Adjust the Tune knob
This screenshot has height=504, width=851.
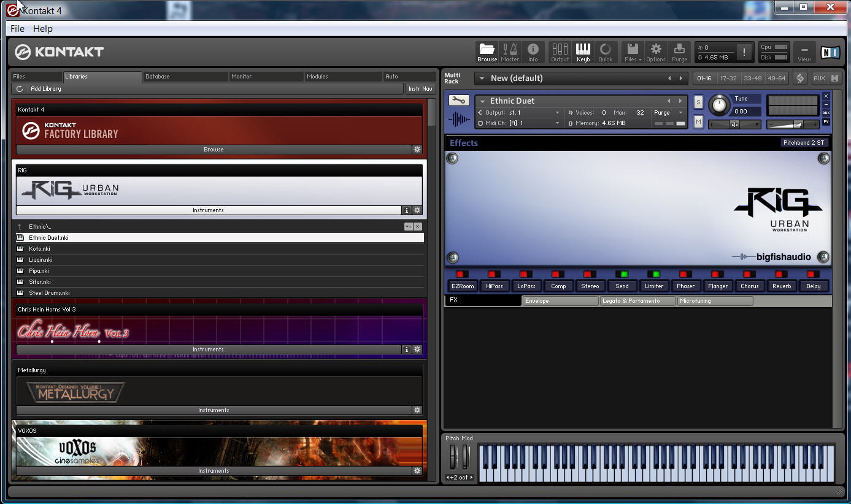718,105
